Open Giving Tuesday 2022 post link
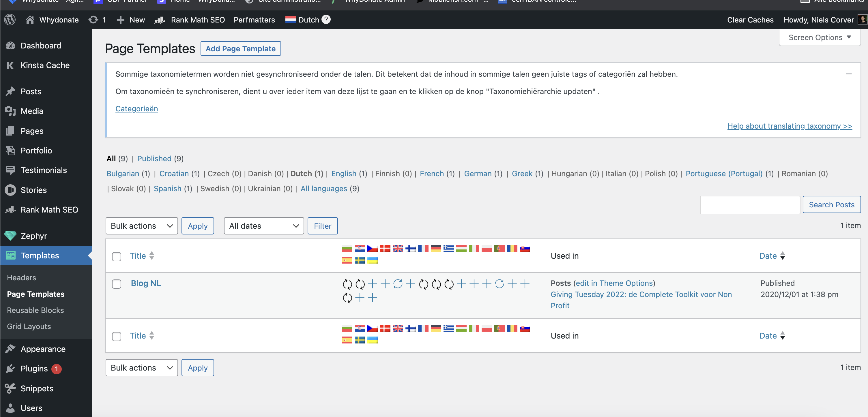Screen dimensions: 868x417 [641, 300]
